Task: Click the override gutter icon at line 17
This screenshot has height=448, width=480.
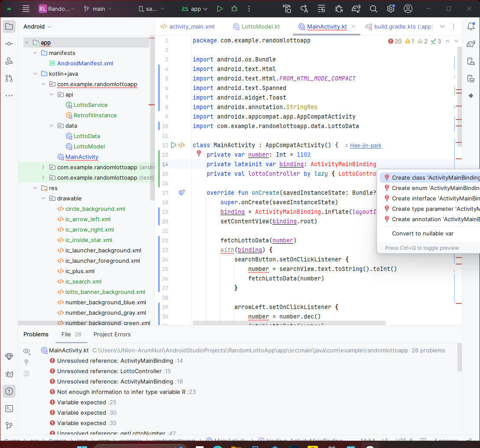Action: pos(182,192)
